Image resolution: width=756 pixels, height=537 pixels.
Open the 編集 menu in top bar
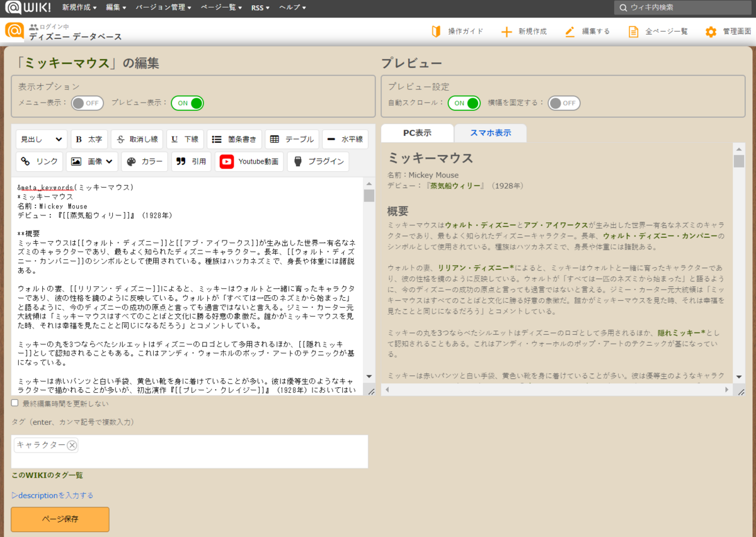[x=116, y=8]
